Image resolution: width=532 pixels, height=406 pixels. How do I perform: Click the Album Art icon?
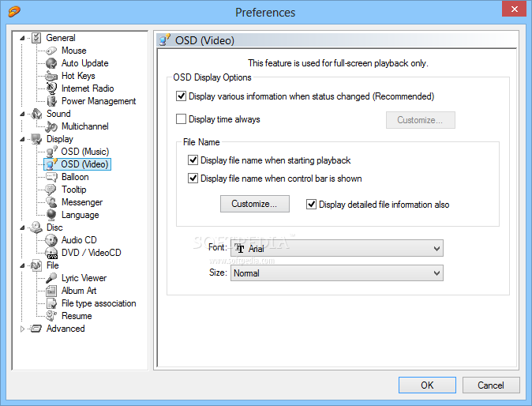tap(51, 291)
